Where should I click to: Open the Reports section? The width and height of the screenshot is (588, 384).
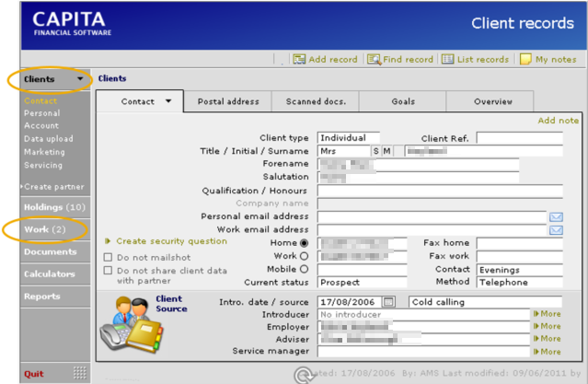coord(55,297)
